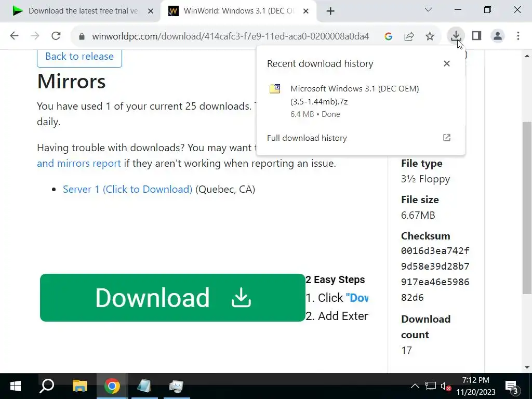Open the mirrors report link

pyautogui.click(x=79, y=164)
